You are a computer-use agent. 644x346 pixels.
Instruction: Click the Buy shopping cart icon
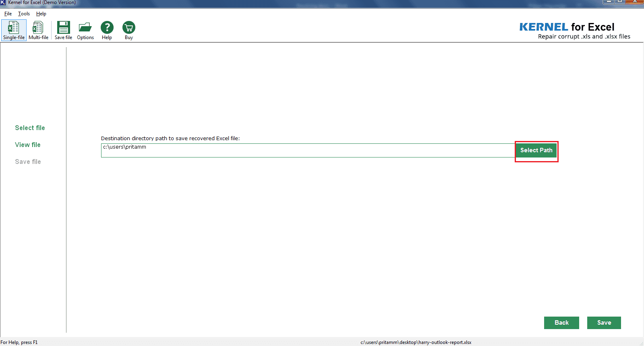[x=129, y=30]
